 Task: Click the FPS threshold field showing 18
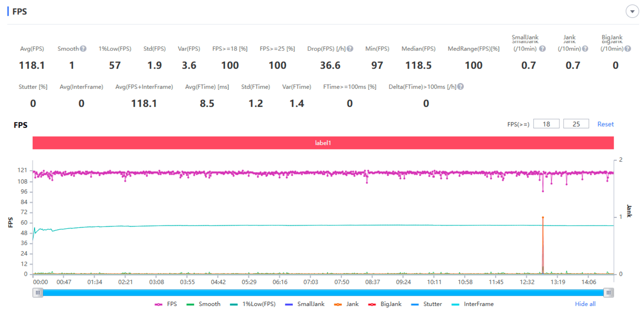coord(546,124)
